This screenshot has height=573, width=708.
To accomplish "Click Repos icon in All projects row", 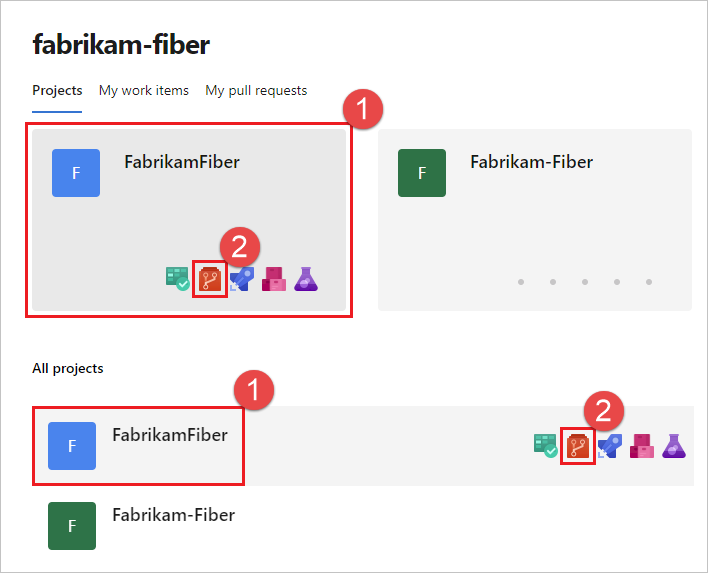I will click(x=577, y=446).
